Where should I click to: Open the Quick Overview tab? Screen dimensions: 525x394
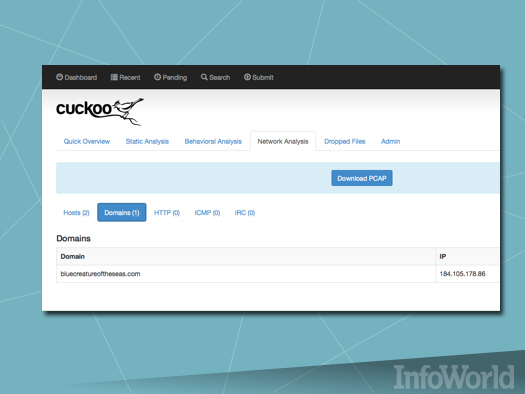(87, 141)
